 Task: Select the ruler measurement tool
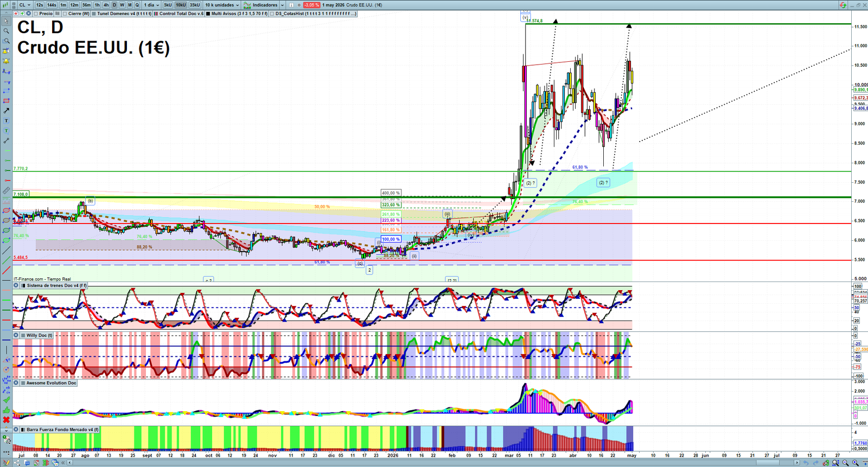pos(6,190)
